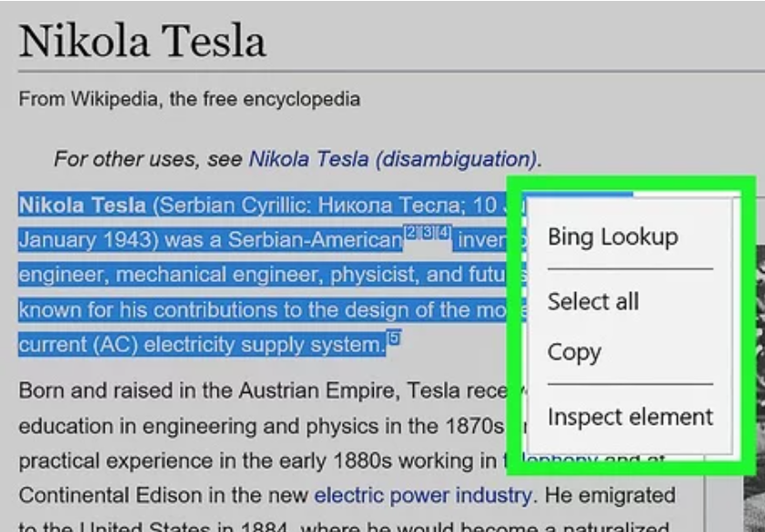765x532 pixels.
Task: Choose Bing Lookup from the context menu
Action: (612, 237)
